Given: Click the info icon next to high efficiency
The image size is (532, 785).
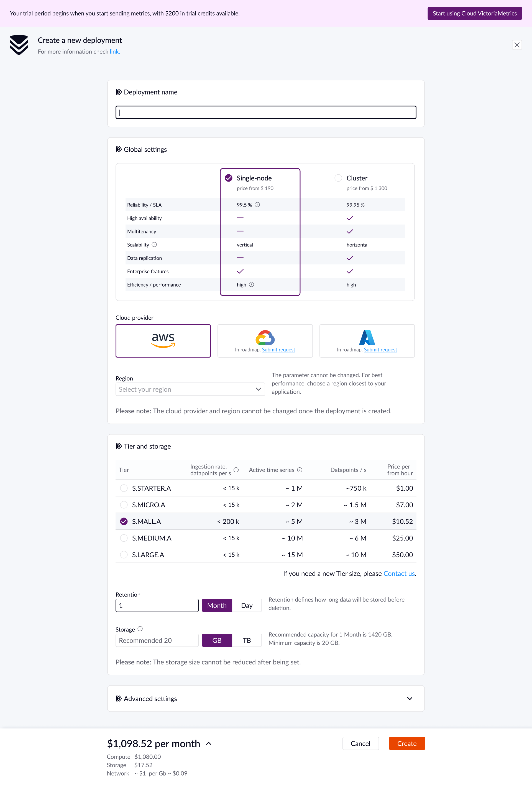Looking at the screenshot, I should pos(252,284).
